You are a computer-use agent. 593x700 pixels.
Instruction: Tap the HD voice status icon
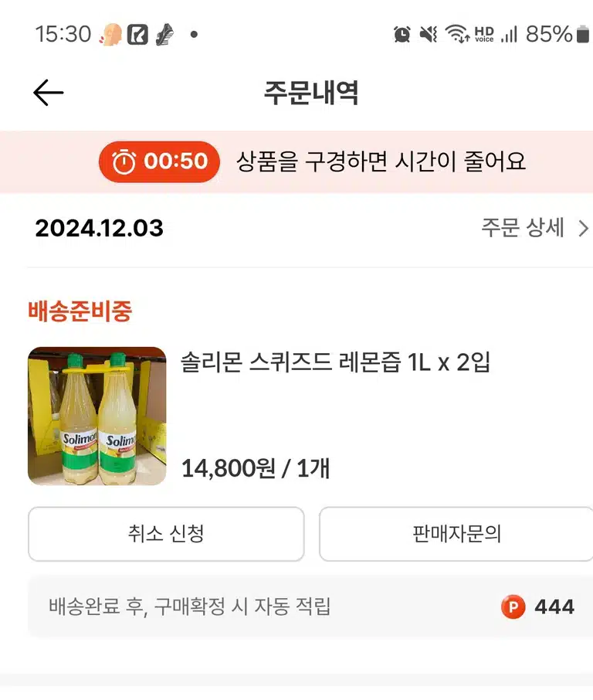coord(484,34)
